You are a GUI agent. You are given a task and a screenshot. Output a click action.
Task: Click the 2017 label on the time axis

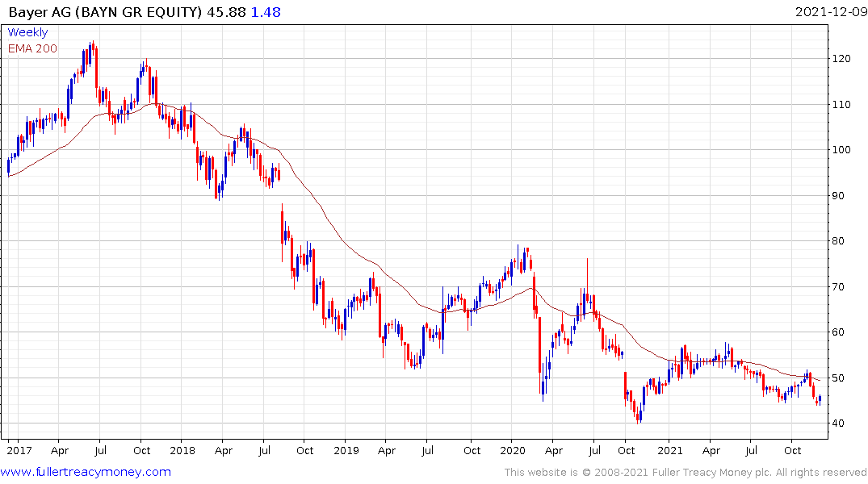(x=19, y=451)
